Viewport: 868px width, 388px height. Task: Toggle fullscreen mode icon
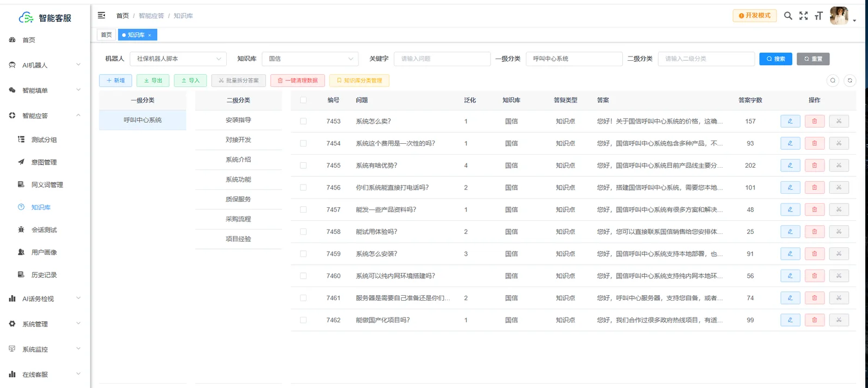[803, 16]
